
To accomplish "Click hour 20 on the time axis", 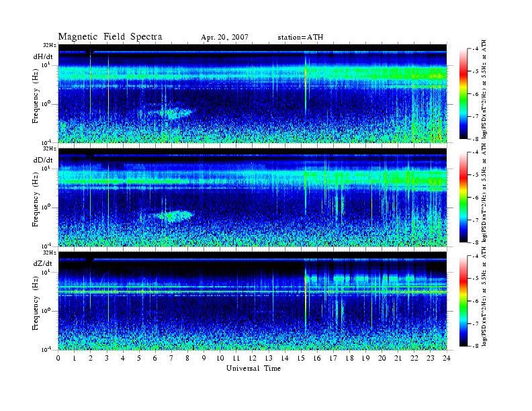I will tap(382, 359).
